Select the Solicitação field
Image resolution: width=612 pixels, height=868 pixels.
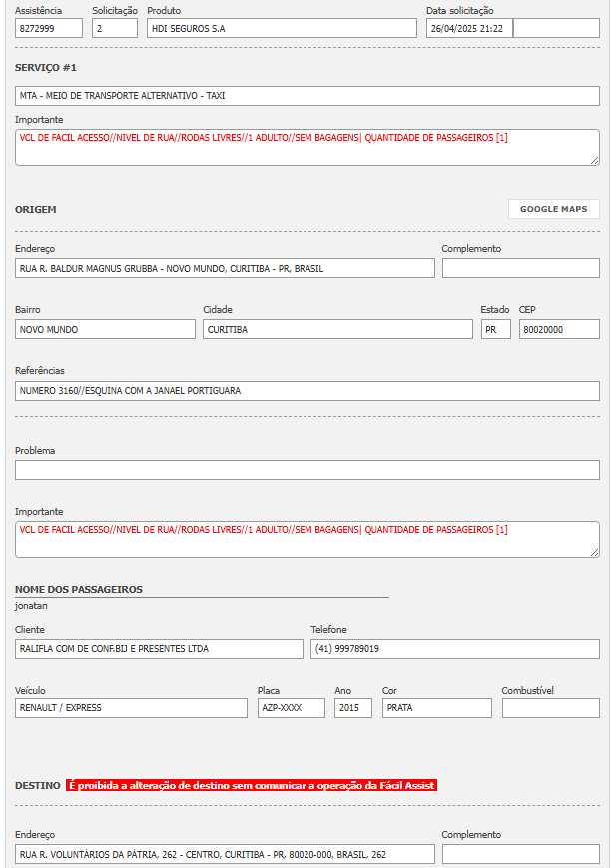click(115, 28)
